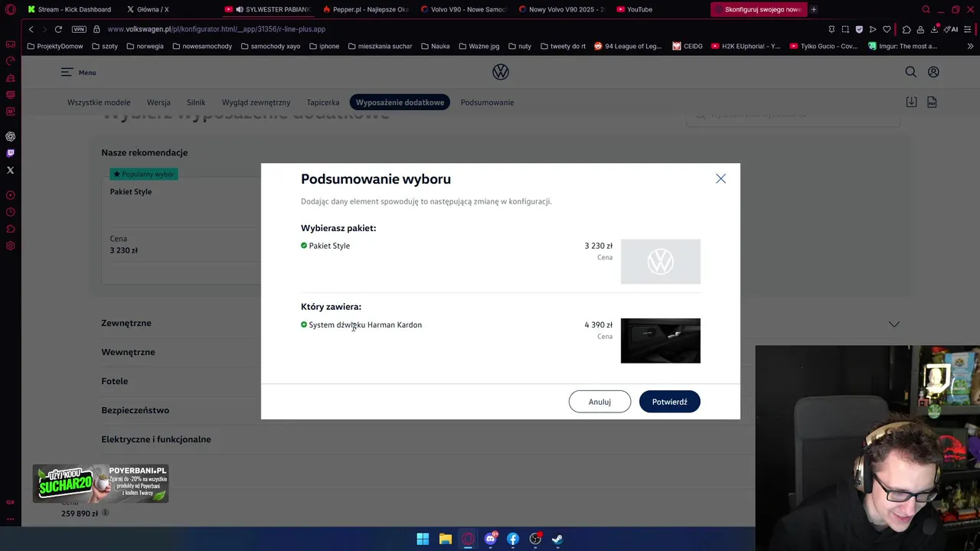Open browser downloads icon with red badge
The height and width of the screenshot is (551, 980).
click(x=935, y=29)
